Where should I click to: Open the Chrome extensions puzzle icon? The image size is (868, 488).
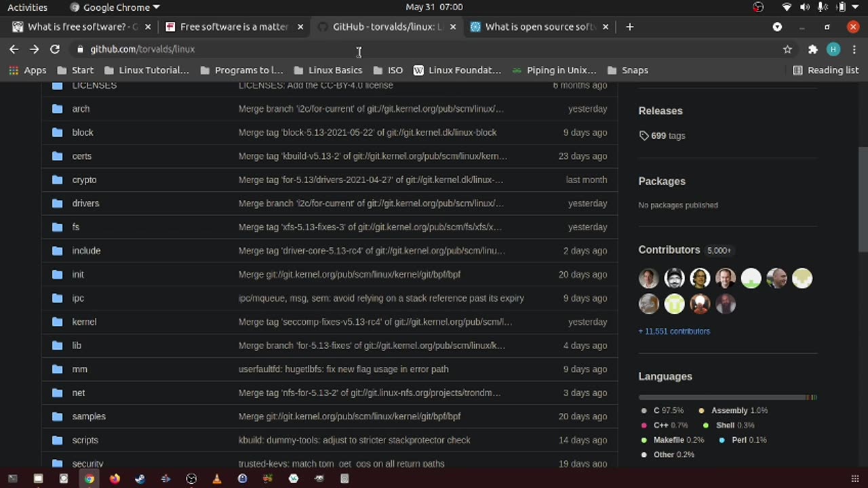[x=813, y=49]
